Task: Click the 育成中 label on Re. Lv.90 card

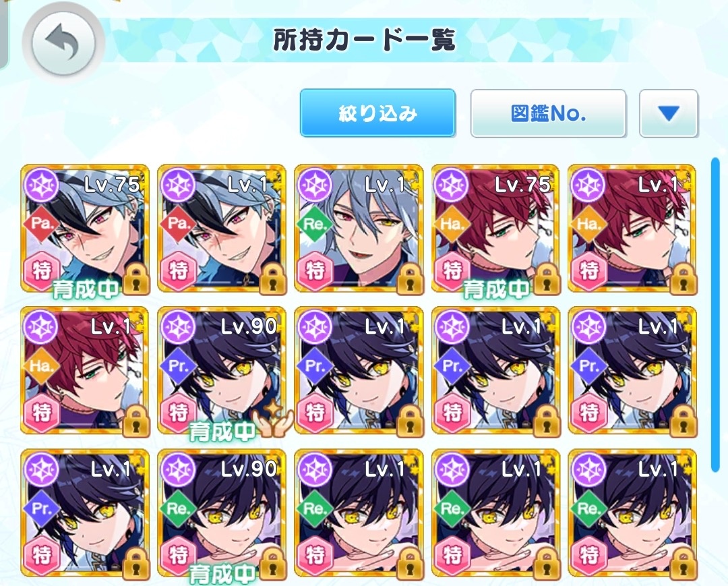Action: 222,574
